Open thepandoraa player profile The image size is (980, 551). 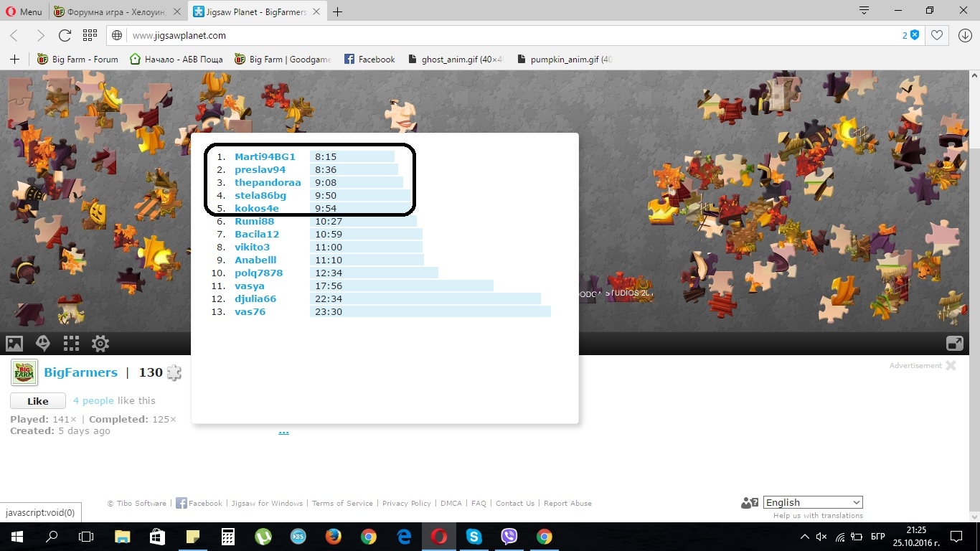(268, 182)
